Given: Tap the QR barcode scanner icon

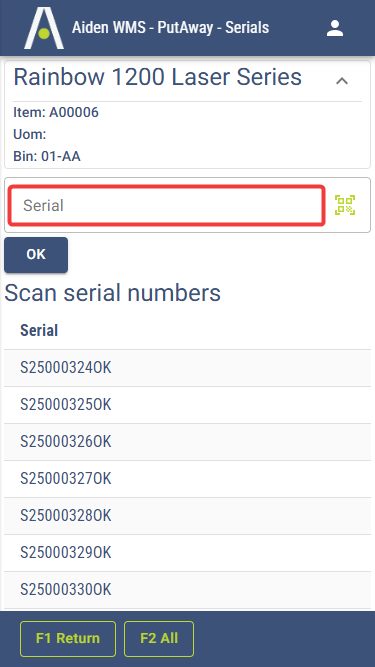Looking at the screenshot, I should pyautogui.click(x=345, y=205).
